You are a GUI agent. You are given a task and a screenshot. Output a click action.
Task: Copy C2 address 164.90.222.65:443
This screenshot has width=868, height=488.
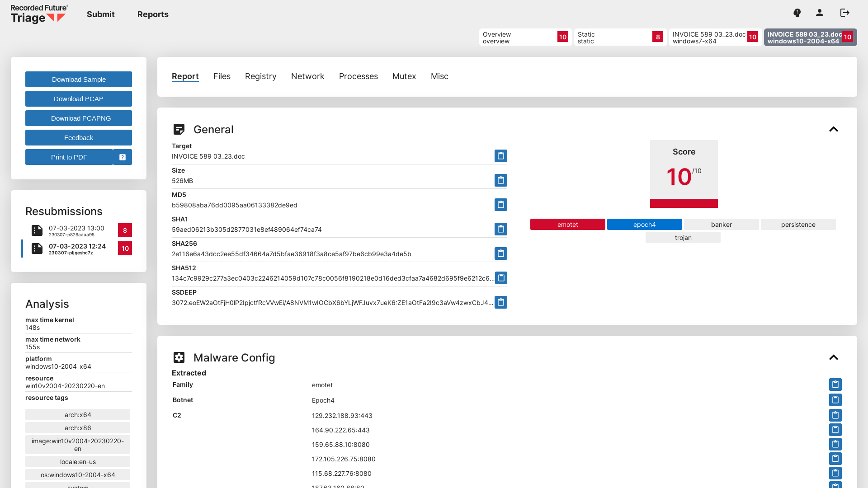835,430
